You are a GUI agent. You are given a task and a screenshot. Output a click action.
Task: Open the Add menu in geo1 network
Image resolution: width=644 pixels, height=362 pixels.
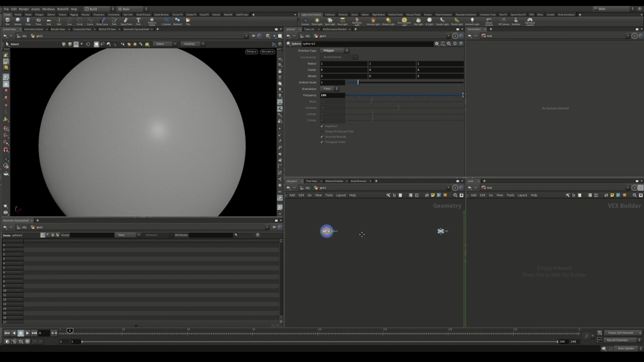point(292,195)
